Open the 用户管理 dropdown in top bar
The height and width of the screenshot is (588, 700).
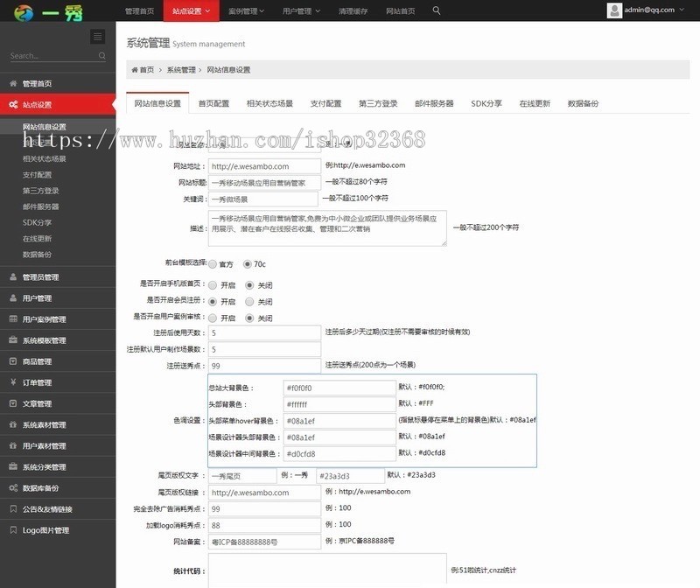click(x=300, y=11)
